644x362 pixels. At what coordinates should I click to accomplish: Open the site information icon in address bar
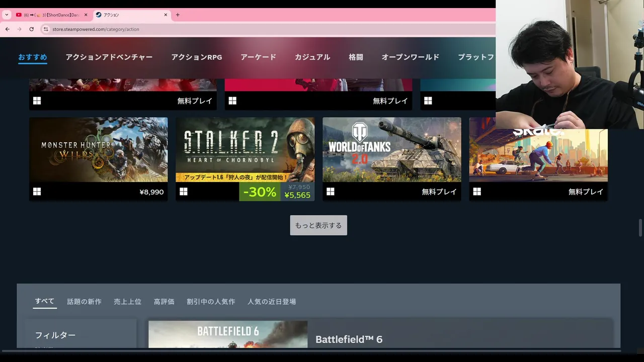46,29
